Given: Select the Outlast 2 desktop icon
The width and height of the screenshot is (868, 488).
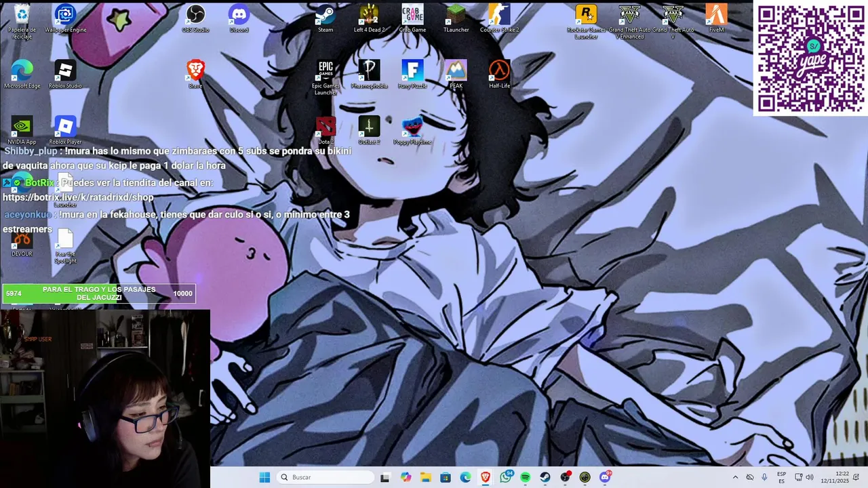Looking at the screenshot, I should (x=369, y=130).
